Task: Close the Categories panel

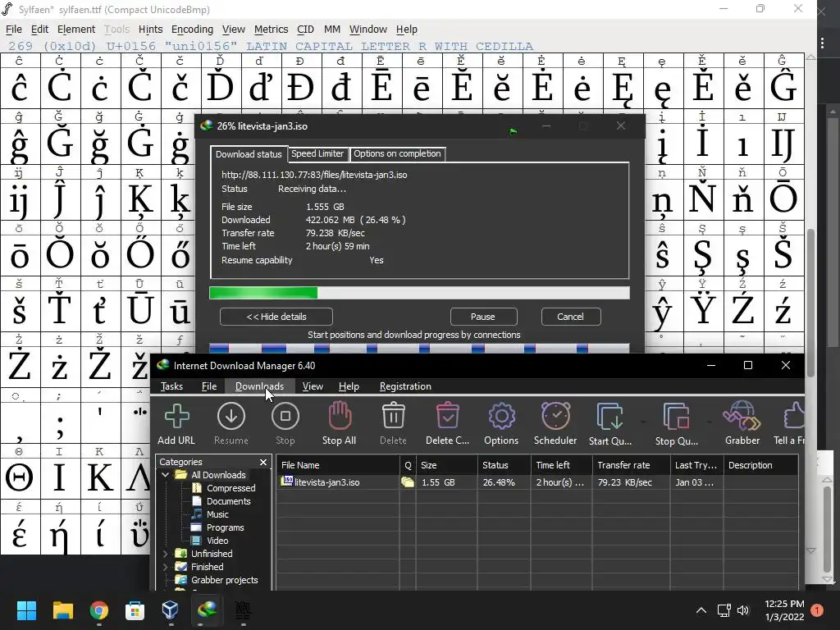Action: [x=263, y=462]
